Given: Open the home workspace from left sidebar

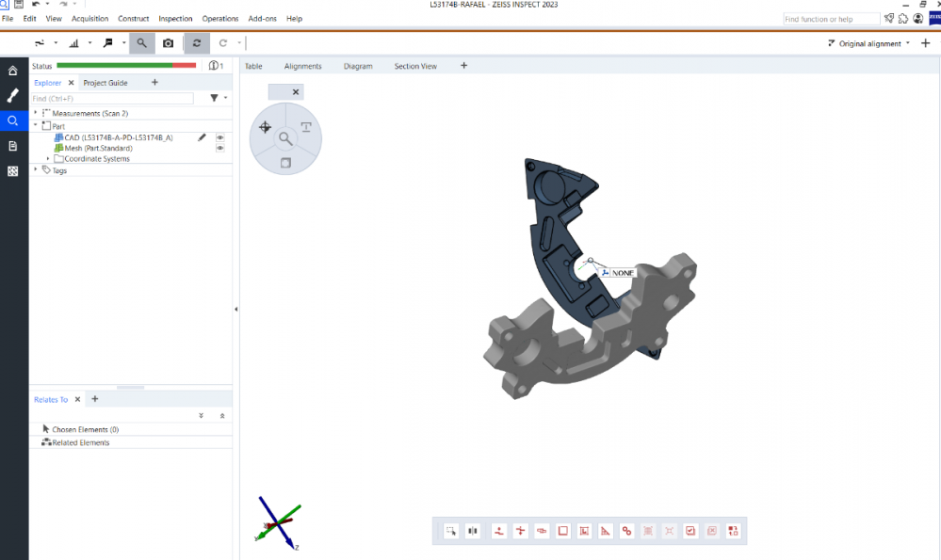Looking at the screenshot, I should point(12,71).
